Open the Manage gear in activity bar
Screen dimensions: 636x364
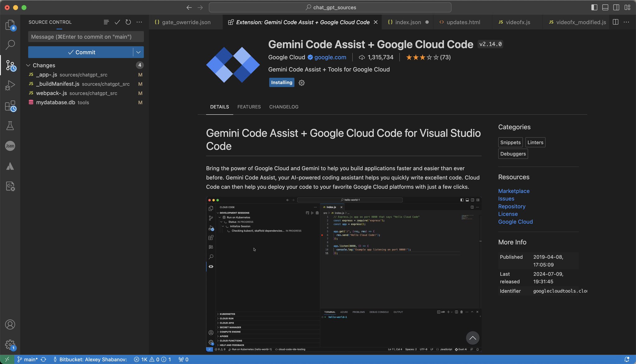(10, 344)
